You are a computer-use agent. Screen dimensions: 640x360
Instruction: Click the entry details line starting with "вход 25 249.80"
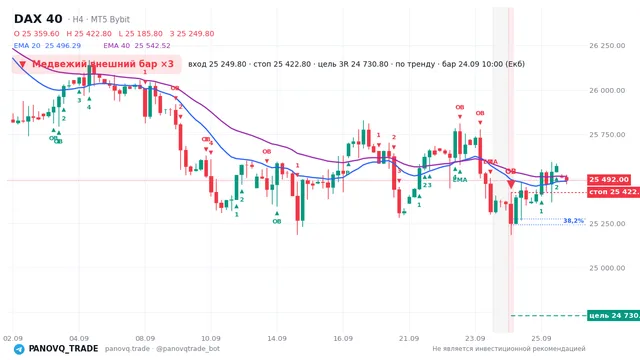coord(356,64)
